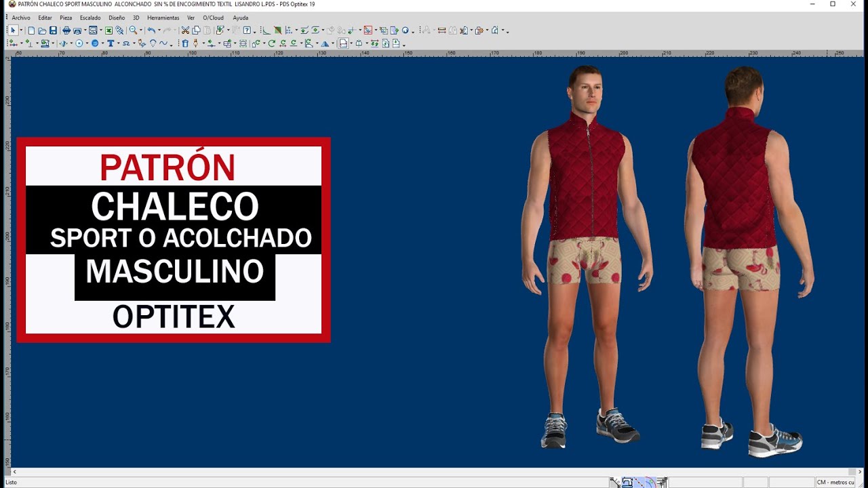The width and height of the screenshot is (868, 488).
Task: Click the help question mark icon
Action: (x=247, y=30)
